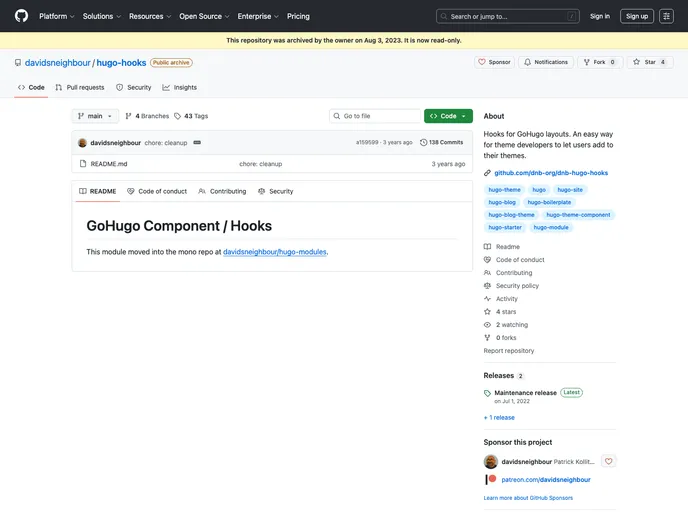Select the hugo-theme topic tag
Image resolution: width=688 pixels, height=512 pixels.
click(x=504, y=189)
